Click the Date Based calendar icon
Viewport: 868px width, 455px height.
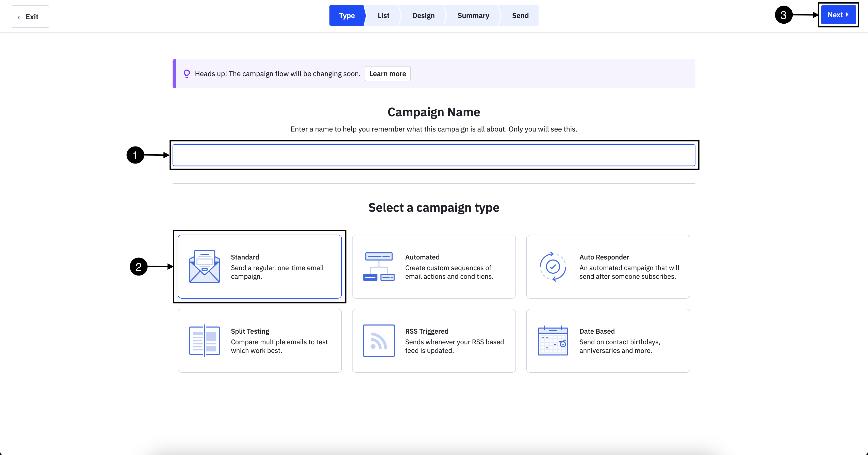(553, 340)
